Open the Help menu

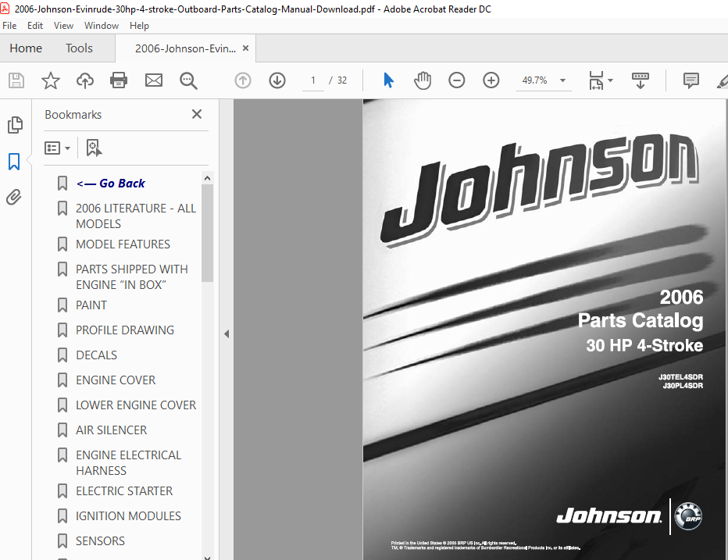139,26
